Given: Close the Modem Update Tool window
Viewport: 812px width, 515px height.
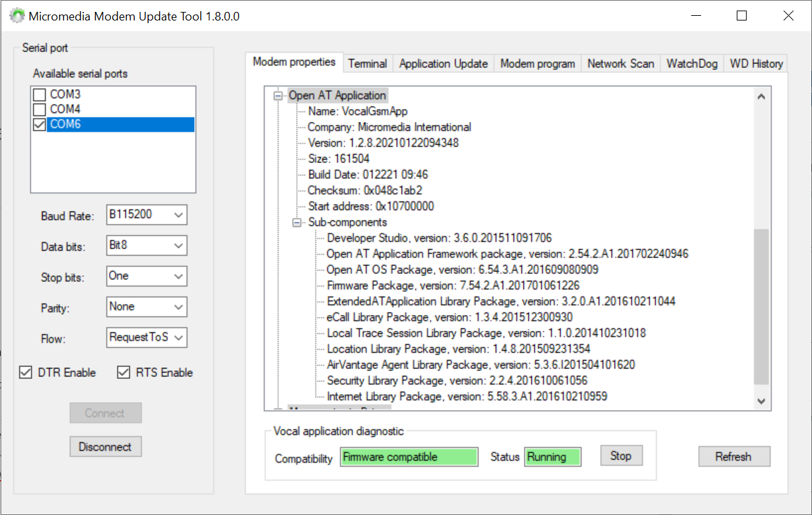Looking at the screenshot, I should pos(788,16).
